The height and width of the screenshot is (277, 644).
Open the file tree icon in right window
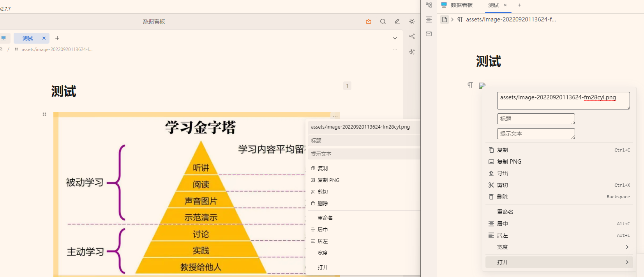(x=429, y=5)
